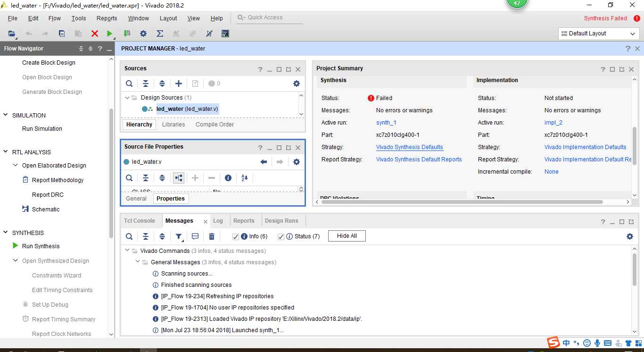Screen dimensions: 644x352
Task: Switch to the Tcl Console tab
Action: pos(140,221)
